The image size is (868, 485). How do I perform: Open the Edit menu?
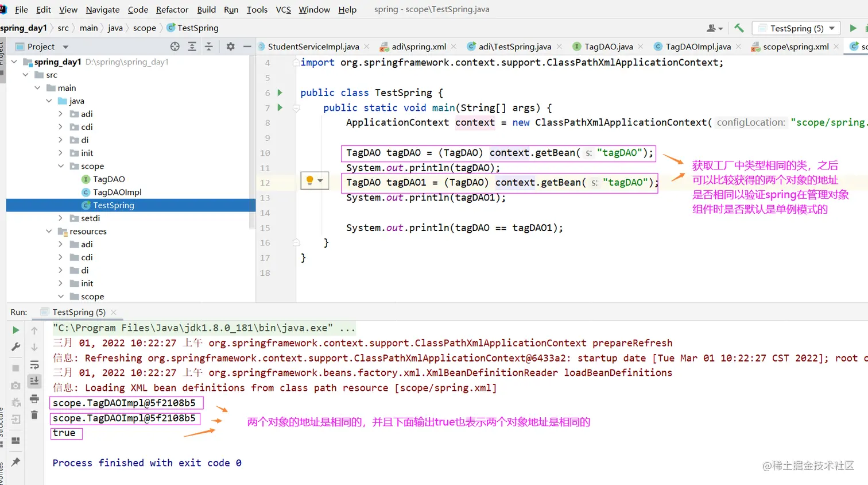coord(43,9)
